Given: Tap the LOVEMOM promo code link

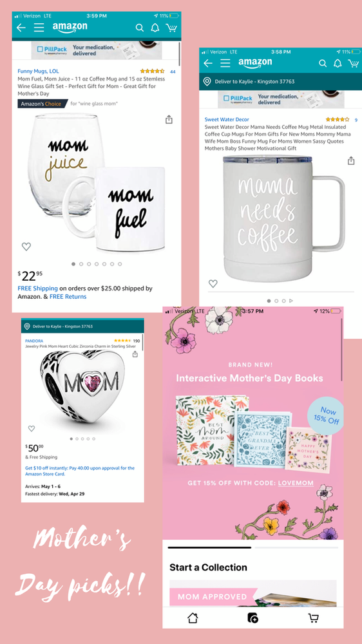Looking at the screenshot, I should click(x=296, y=483).
